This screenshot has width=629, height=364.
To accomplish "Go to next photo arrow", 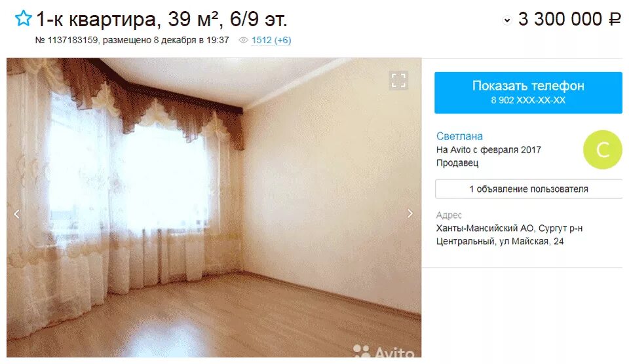I will click(x=410, y=213).
